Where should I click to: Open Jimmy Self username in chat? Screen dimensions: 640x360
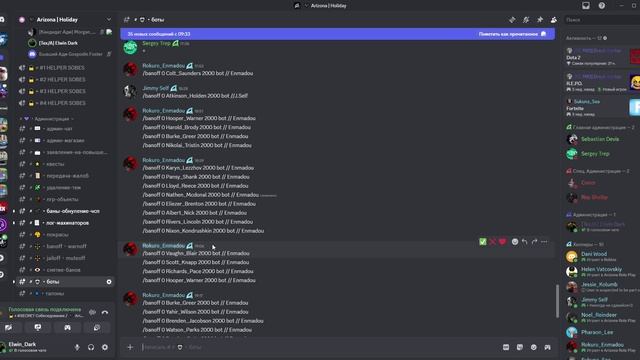click(156, 88)
